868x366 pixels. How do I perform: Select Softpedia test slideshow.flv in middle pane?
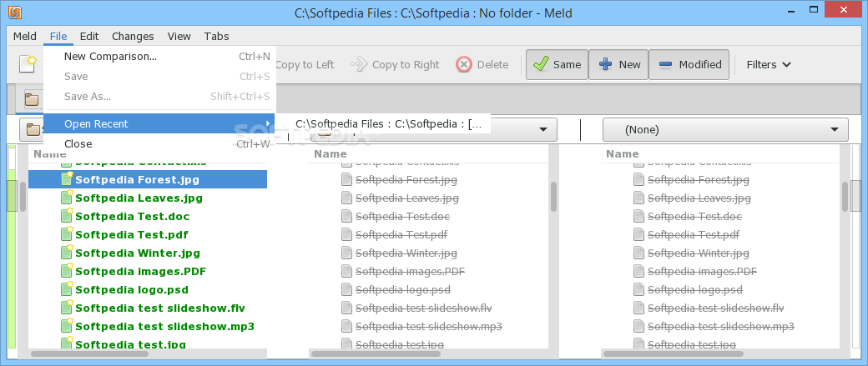coord(423,308)
